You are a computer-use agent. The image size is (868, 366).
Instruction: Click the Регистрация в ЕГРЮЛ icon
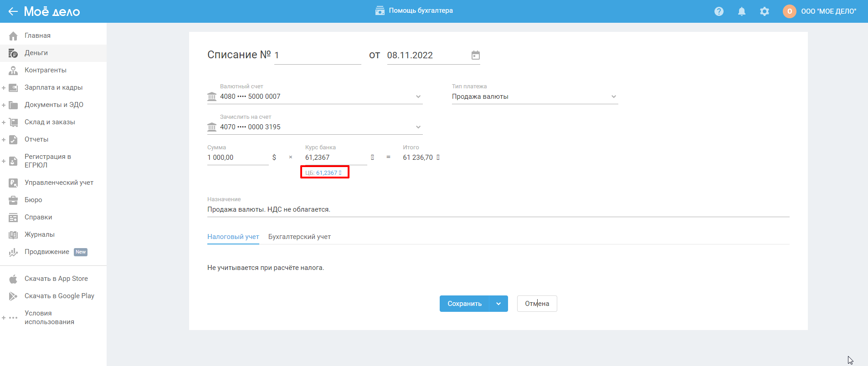pos(13,161)
